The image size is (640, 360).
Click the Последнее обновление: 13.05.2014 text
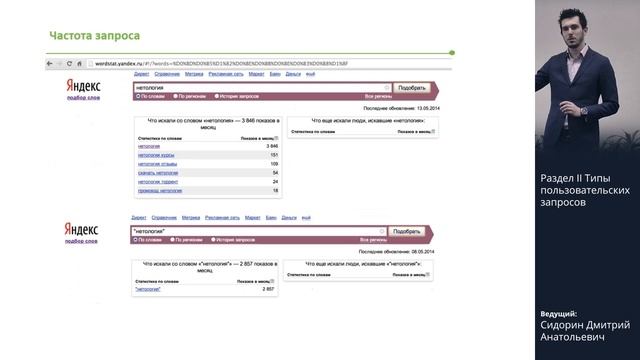(x=402, y=109)
